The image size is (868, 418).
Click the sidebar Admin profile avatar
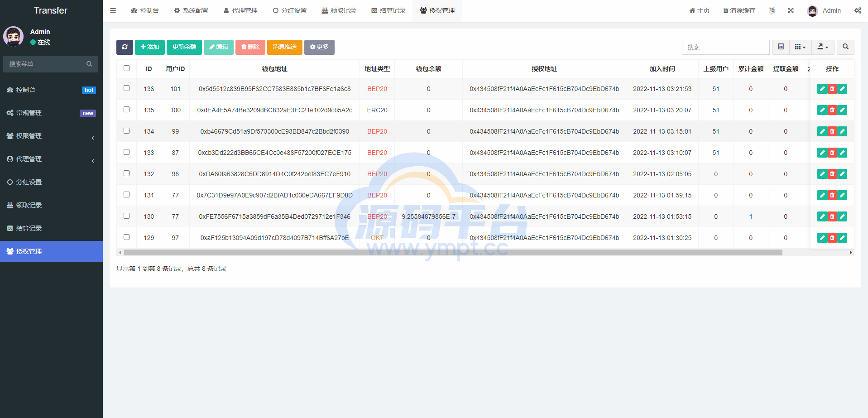[14, 36]
